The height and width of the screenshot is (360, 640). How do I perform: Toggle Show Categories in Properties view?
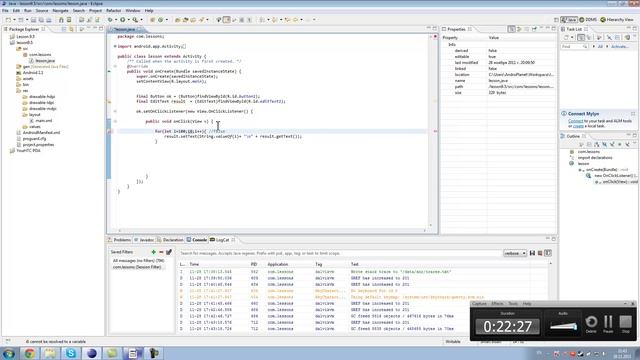click(511, 29)
